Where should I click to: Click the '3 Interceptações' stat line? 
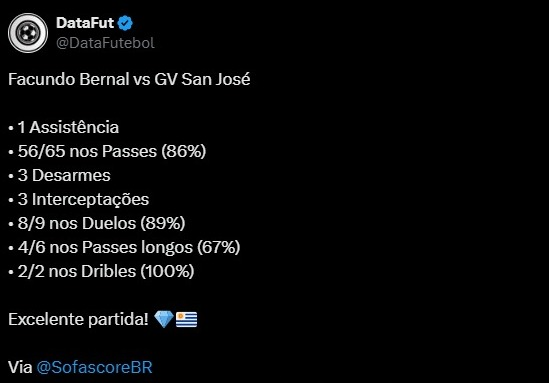(79, 200)
